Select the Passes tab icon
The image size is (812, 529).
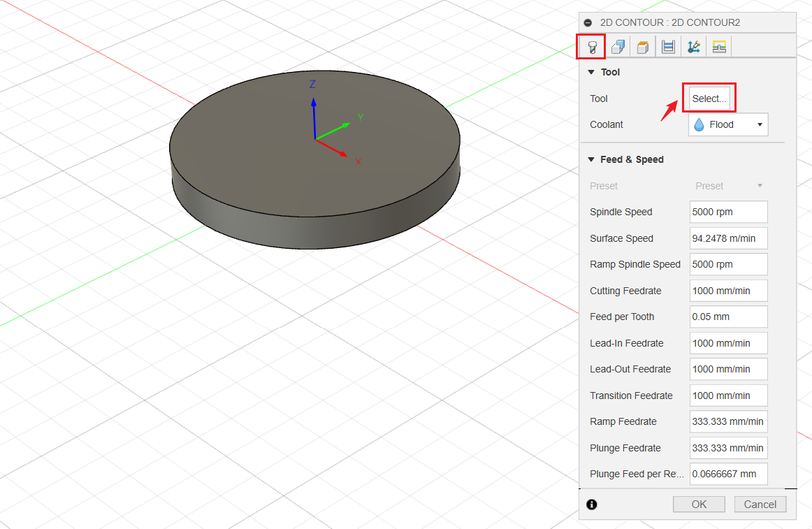coord(667,46)
